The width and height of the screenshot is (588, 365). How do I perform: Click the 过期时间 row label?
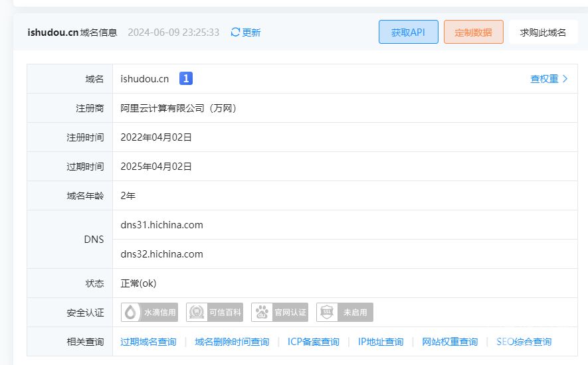click(85, 167)
